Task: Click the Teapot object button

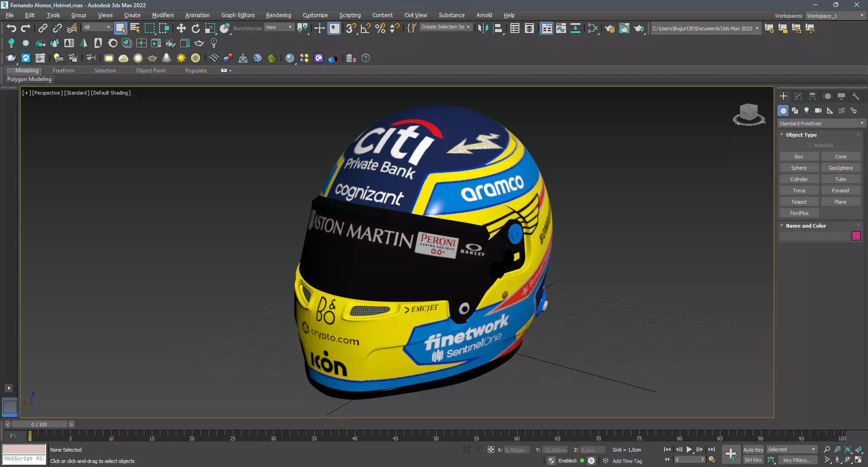Action: tap(799, 202)
